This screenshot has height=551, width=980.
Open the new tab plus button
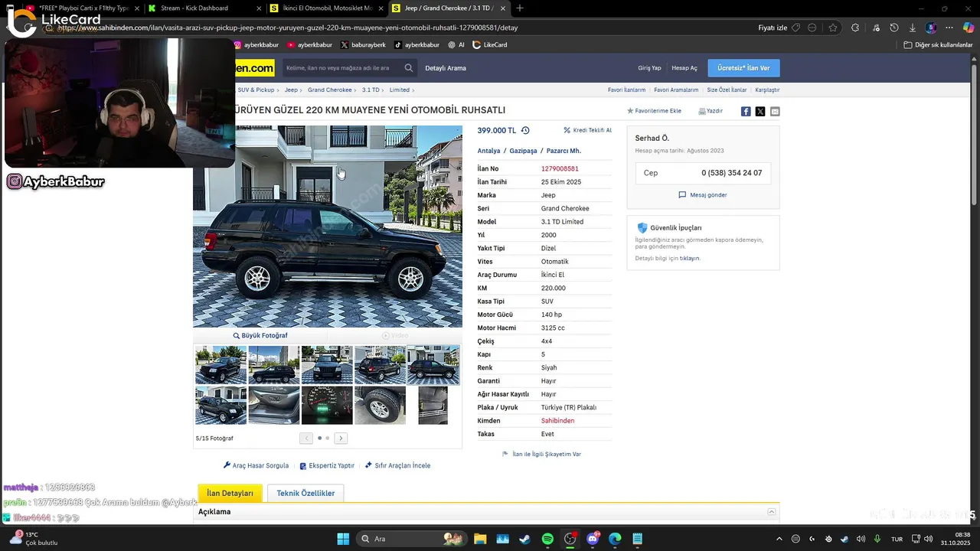[x=520, y=8]
